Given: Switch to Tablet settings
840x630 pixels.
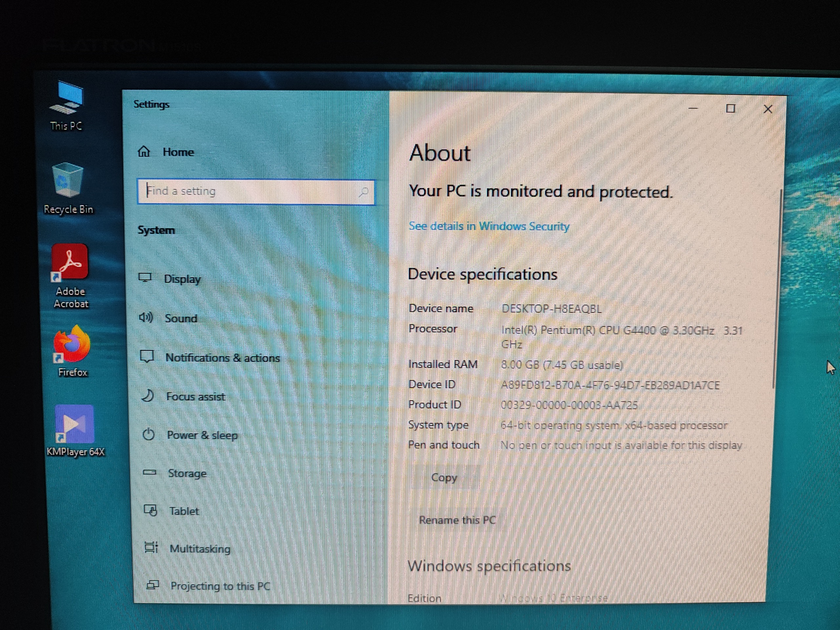Looking at the screenshot, I should (184, 511).
